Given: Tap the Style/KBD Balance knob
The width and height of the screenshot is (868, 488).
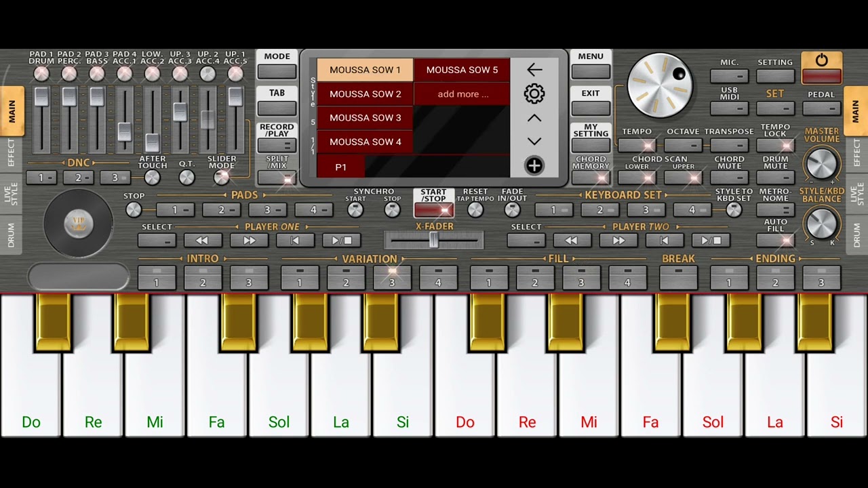Looking at the screenshot, I should point(821,223).
